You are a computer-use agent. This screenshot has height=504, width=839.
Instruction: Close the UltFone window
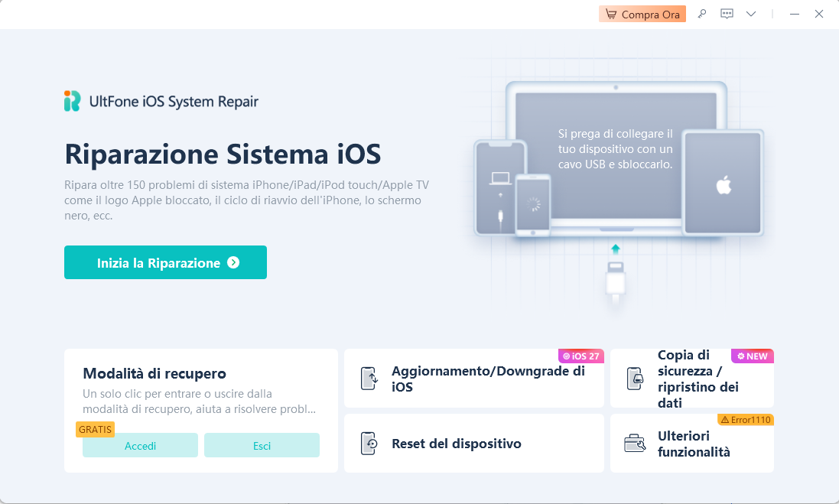coord(818,14)
